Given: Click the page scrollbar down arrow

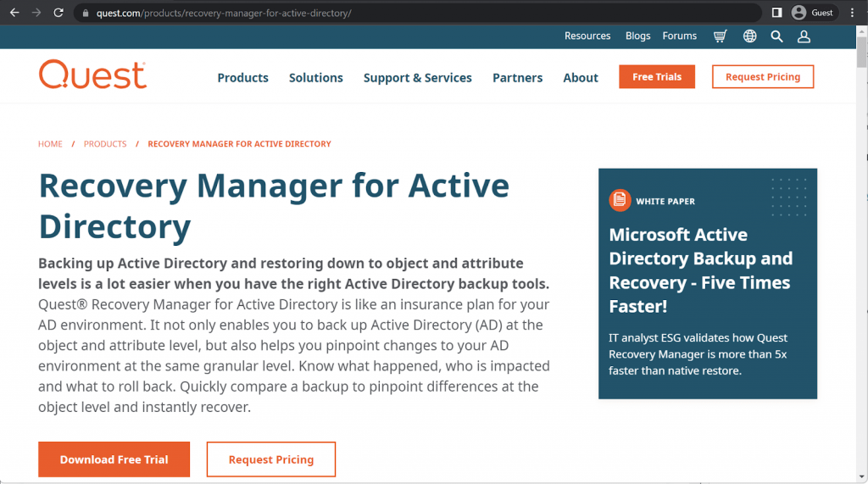Looking at the screenshot, I should click(861, 476).
